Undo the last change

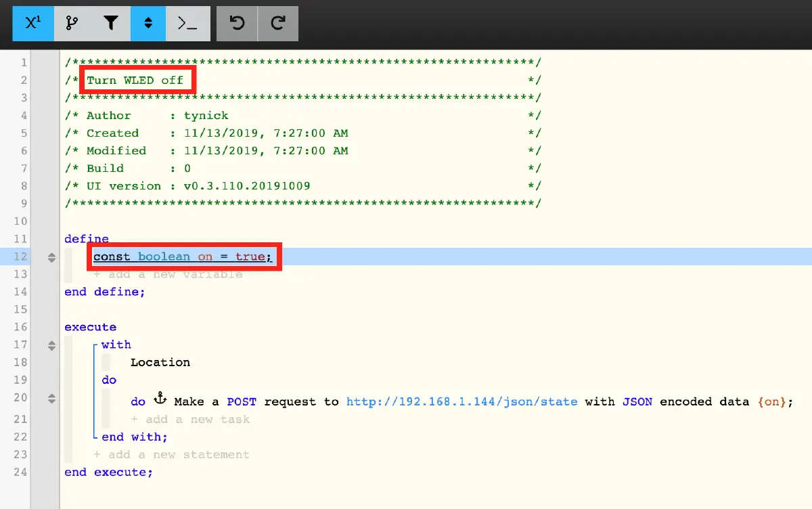point(237,24)
